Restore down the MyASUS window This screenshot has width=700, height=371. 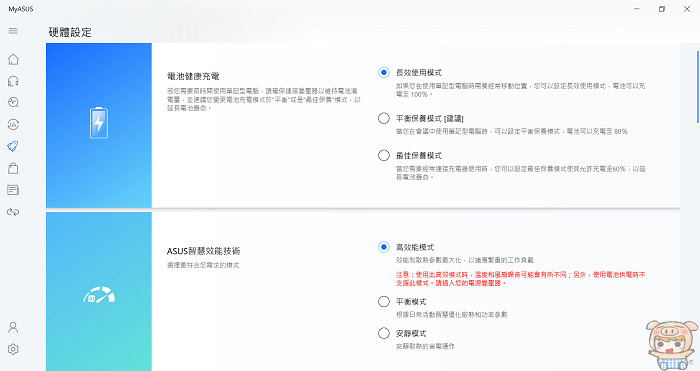point(662,9)
